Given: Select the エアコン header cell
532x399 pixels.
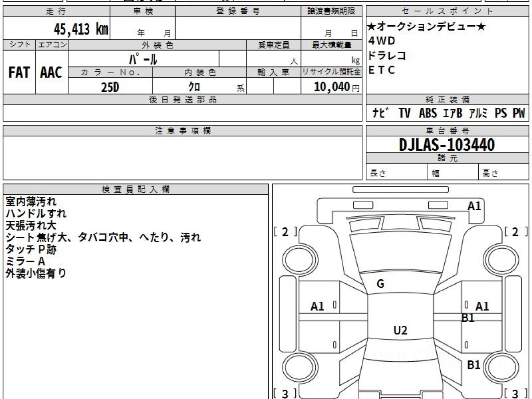Looking at the screenshot, I should click(51, 45).
